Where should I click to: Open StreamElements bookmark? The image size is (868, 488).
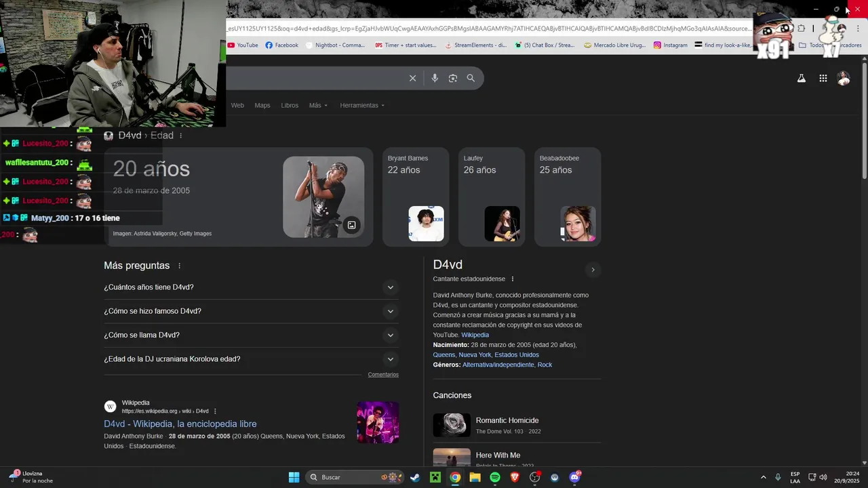click(475, 45)
